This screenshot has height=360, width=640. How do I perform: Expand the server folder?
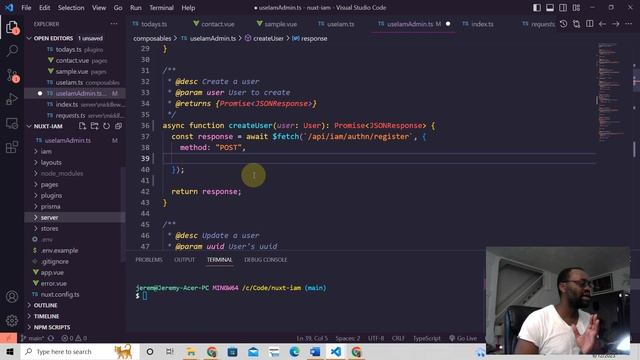click(x=75, y=218)
